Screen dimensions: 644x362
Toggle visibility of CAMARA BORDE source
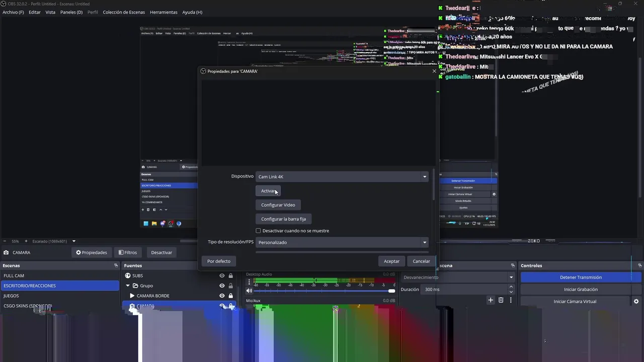tap(222, 296)
